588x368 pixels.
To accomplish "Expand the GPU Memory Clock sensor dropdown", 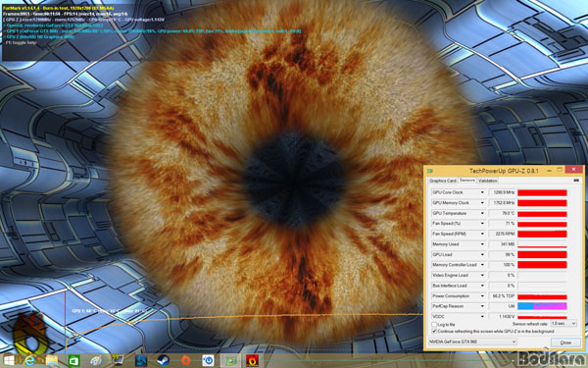I will [x=482, y=203].
